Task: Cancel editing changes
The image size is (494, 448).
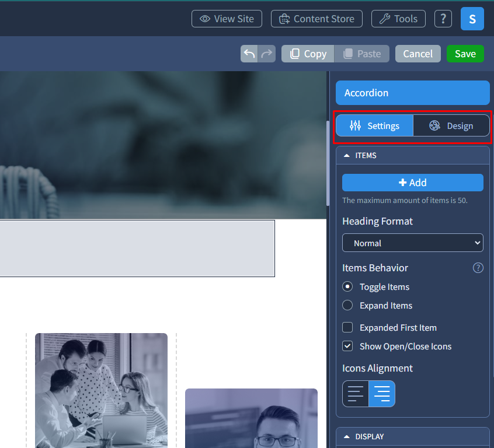Action: pos(418,54)
